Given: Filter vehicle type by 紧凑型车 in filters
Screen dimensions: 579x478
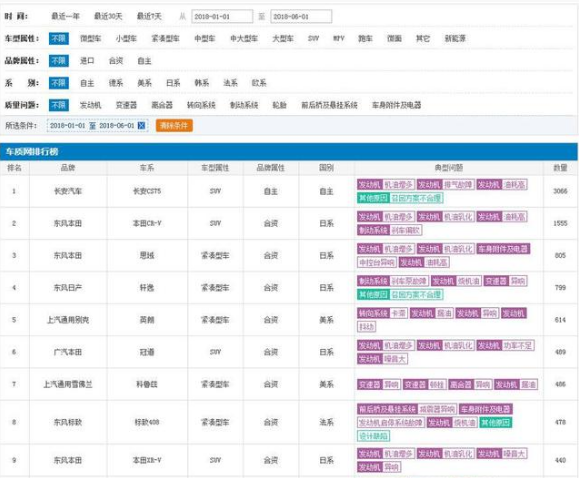Looking at the screenshot, I should (x=165, y=38).
